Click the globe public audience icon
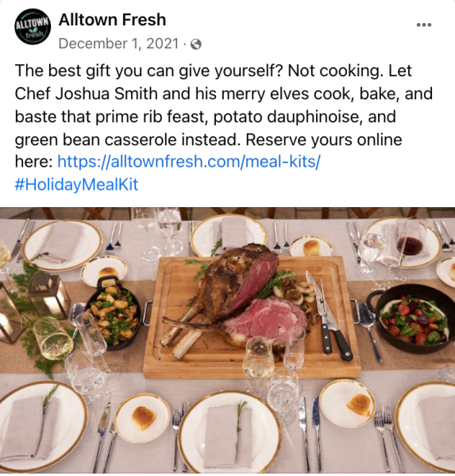The width and height of the screenshot is (455, 476). click(x=196, y=44)
